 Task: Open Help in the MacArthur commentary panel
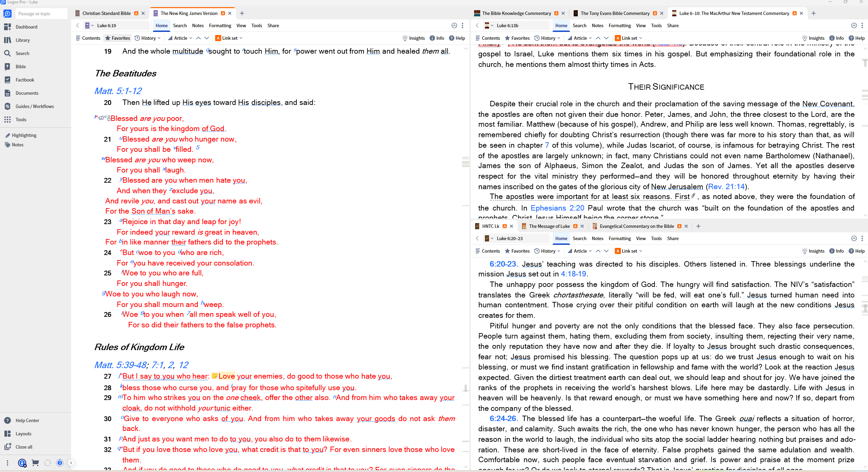pyautogui.click(x=856, y=38)
